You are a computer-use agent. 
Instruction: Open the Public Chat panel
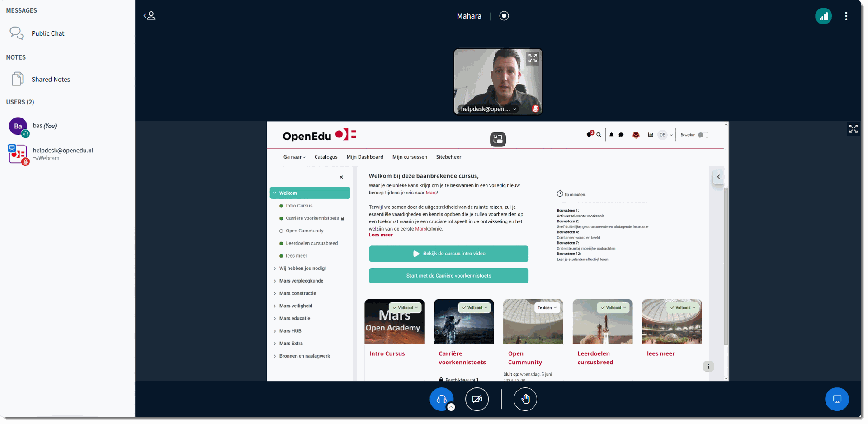pyautogui.click(x=47, y=33)
